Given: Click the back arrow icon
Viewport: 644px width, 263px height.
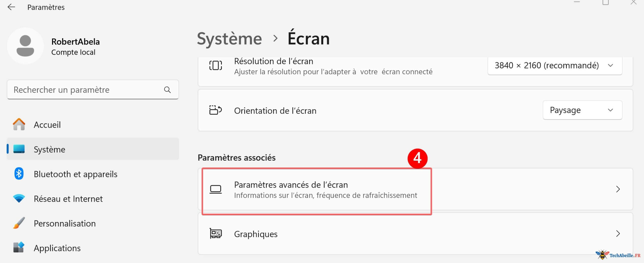Looking at the screenshot, I should point(11,7).
